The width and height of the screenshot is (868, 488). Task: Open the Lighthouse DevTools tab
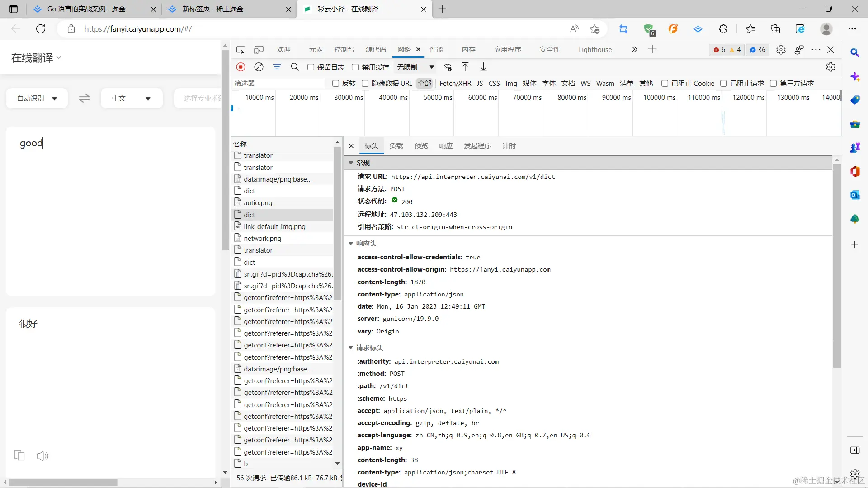tap(595, 50)
